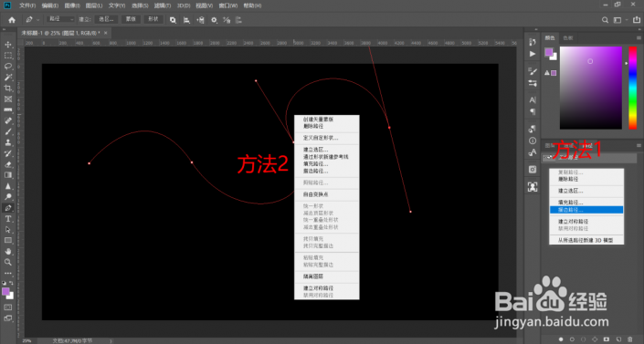Open path operations icon in options bar

(173, 20)
